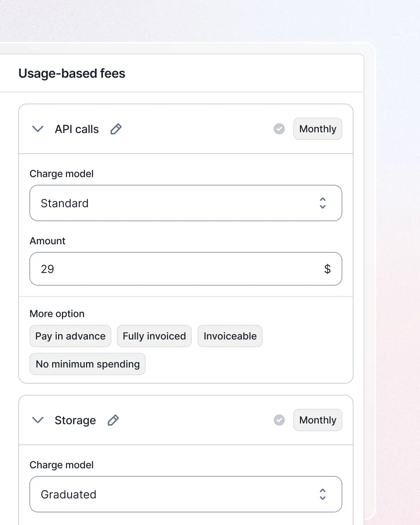Enable the Fully invoiced option

(x=154, y=336)
